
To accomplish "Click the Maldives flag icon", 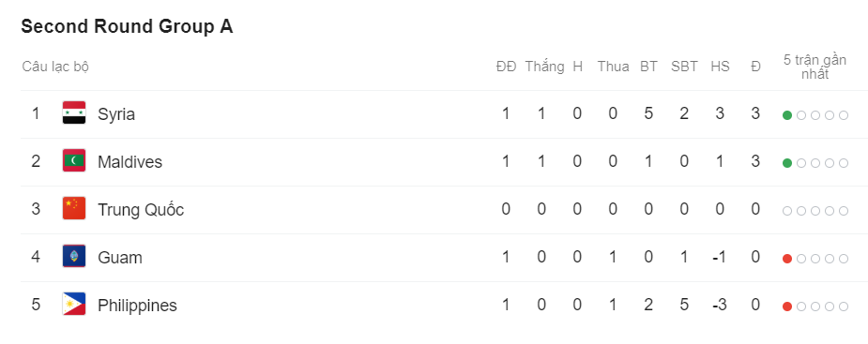I will click(73, 160).
